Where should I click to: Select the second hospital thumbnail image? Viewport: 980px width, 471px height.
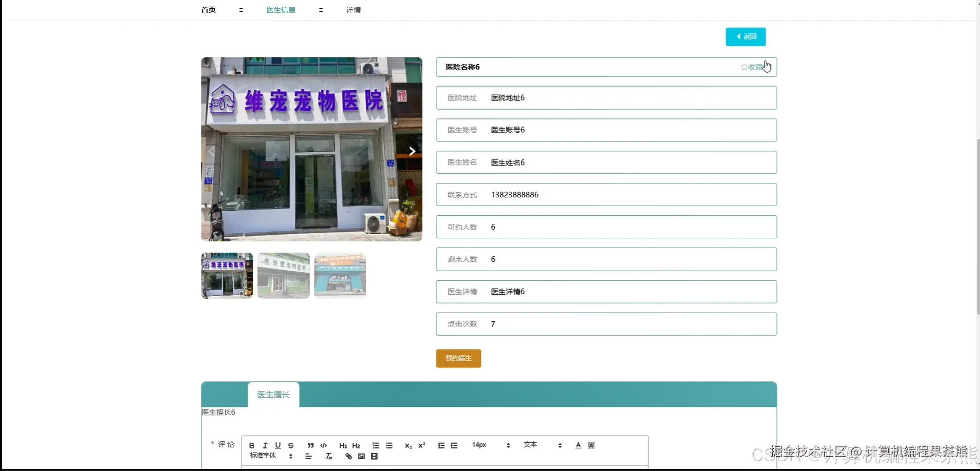click(283, 275)
